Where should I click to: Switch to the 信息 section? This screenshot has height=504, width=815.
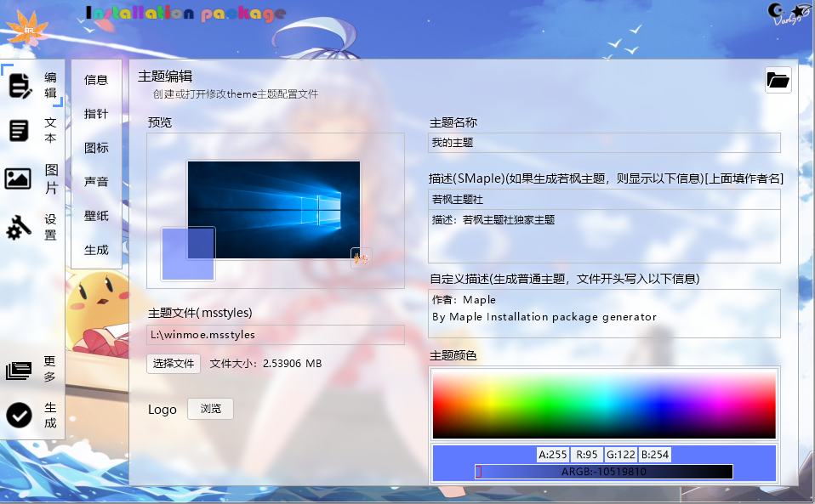point(96,80)
